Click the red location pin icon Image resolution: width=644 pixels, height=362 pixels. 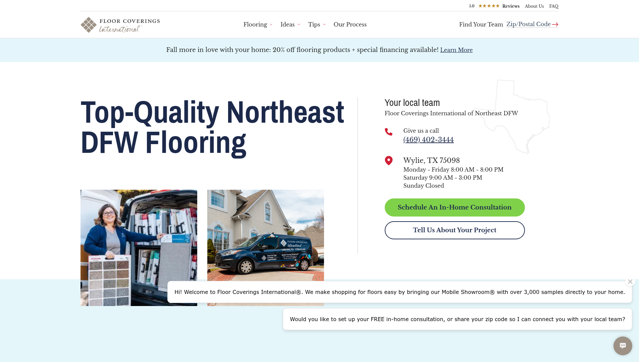(x=389, y=161)
